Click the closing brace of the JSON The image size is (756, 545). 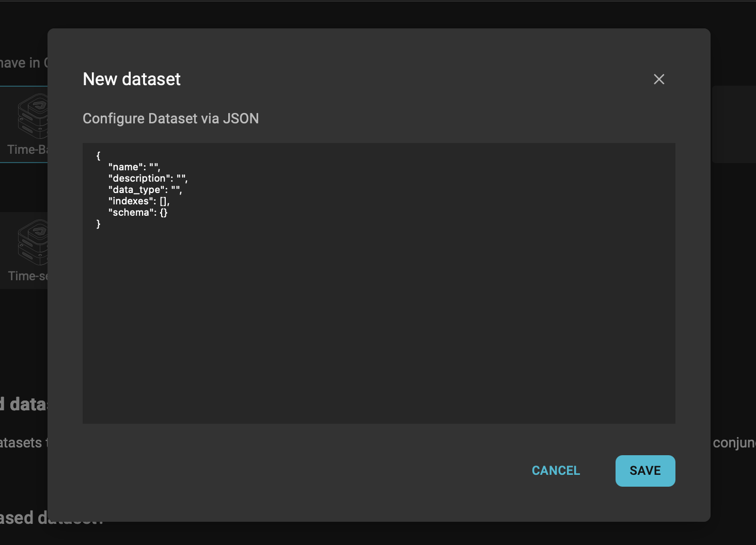pyautogui.click(x=98, y=223)
